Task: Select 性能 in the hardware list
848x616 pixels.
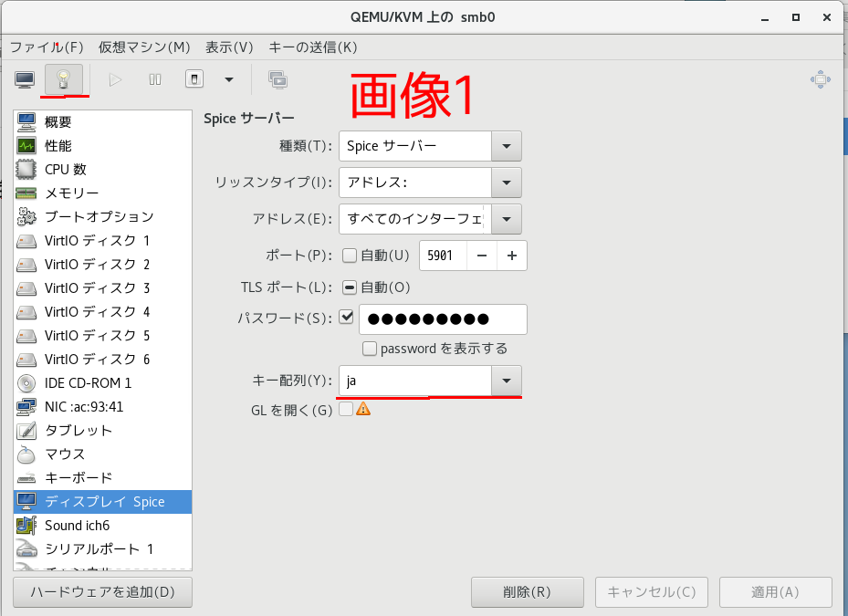Action: (x=103, y=145)
